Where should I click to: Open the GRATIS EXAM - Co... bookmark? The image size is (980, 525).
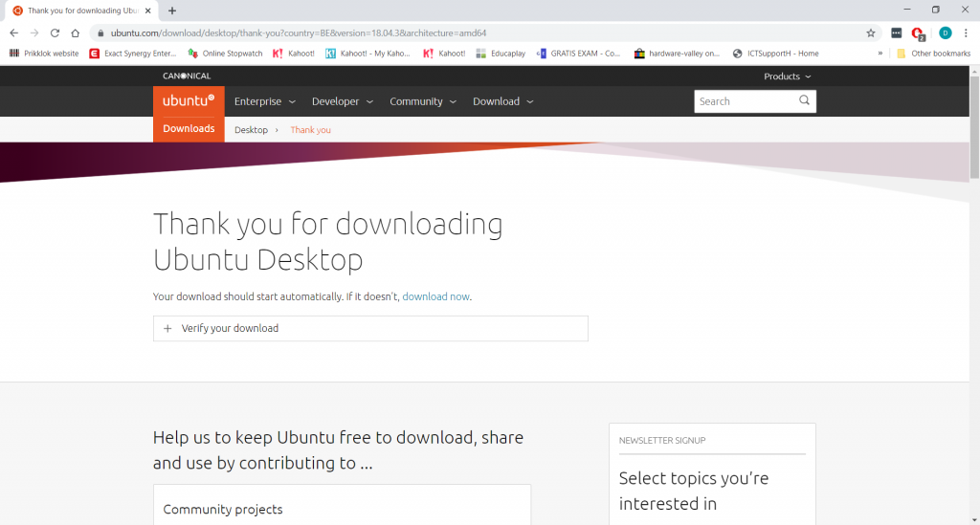(578, 54)
